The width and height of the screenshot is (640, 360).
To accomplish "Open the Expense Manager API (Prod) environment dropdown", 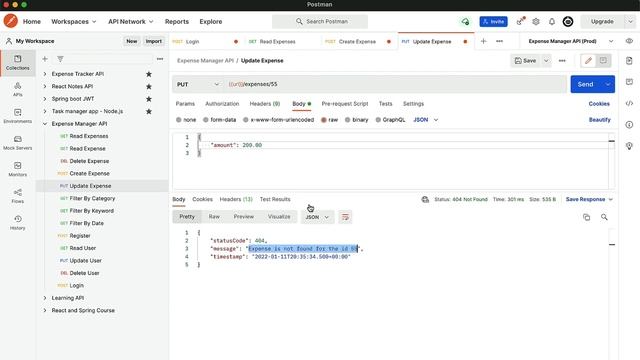I will coord(571,41).
